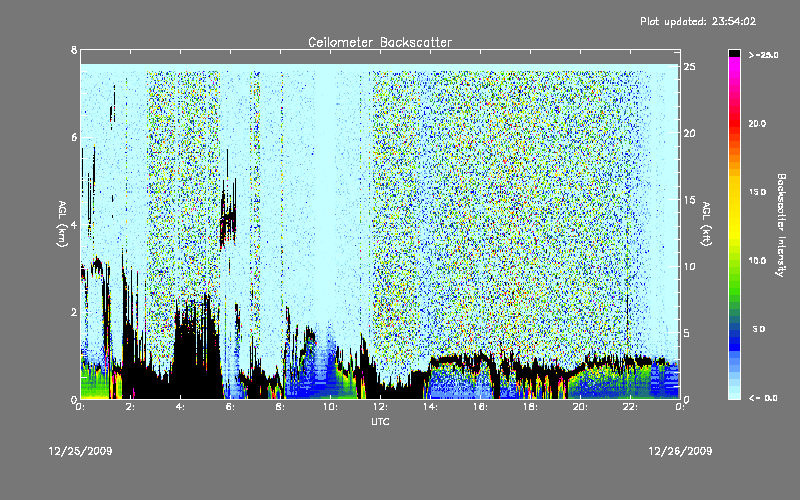Click the '<- 0.0' colorbar bottom label
The image size is (800, 500).
pos(763,398)
